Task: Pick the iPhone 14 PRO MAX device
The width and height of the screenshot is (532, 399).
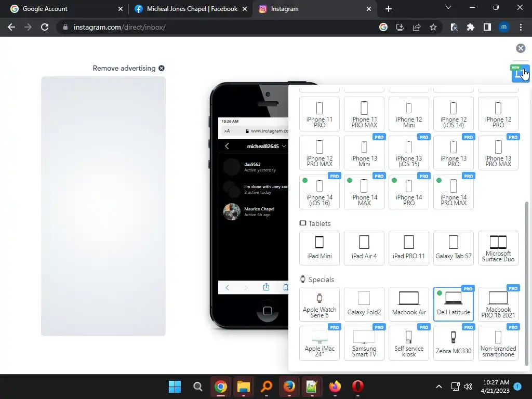Action: click(453, 192)
